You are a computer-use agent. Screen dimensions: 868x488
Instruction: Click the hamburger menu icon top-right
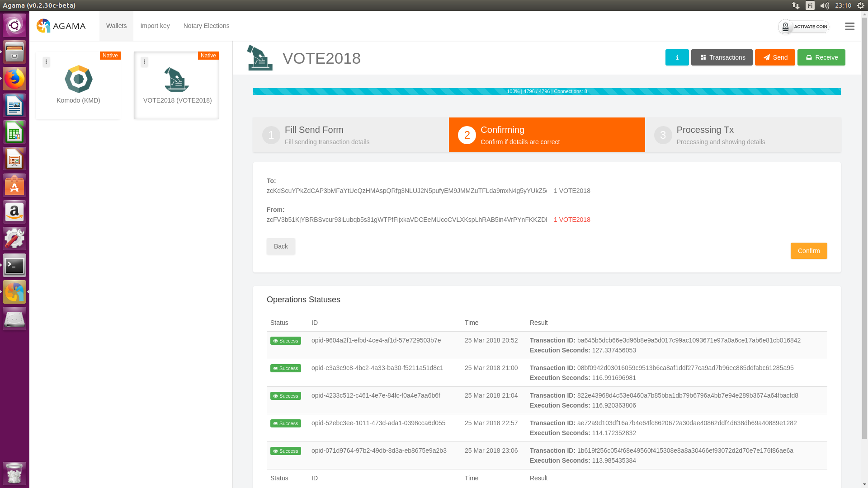pyautogui.click(x=849, y=26)
